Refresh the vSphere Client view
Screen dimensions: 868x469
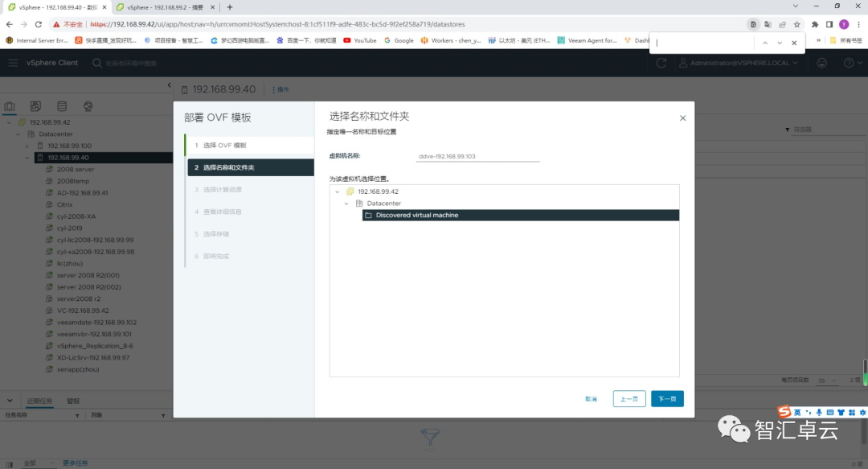pos(661,64)
